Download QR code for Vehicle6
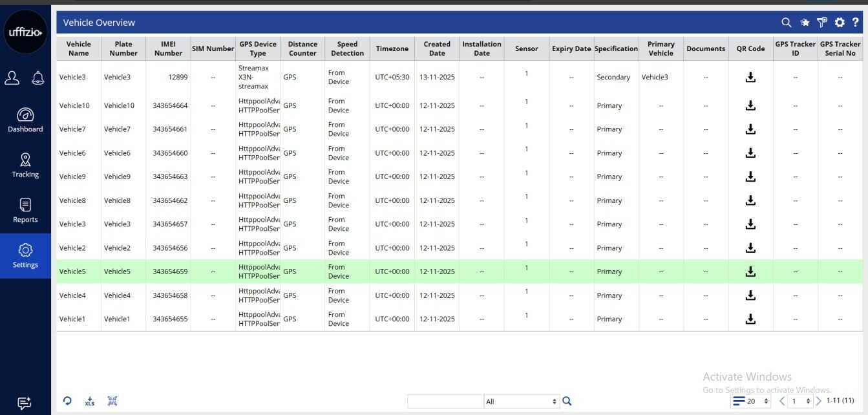The width and height of the screenshot is (868, 415). [750, 153]
